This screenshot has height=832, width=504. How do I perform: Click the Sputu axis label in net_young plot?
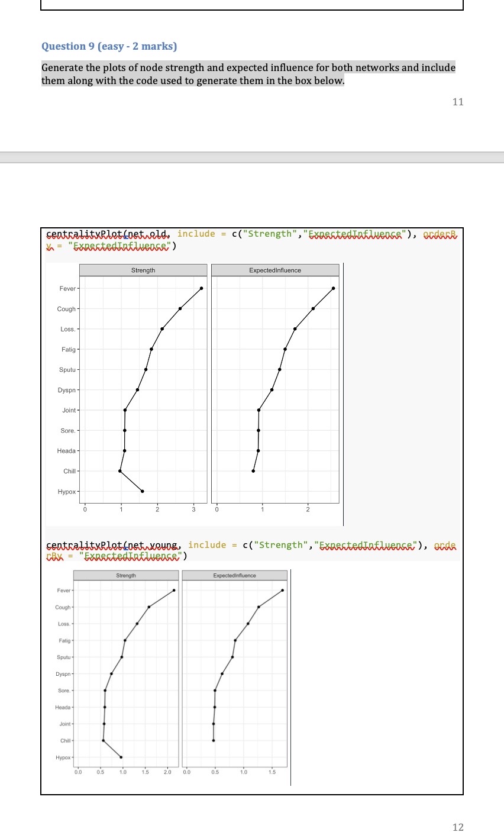(x=63, y=657)
